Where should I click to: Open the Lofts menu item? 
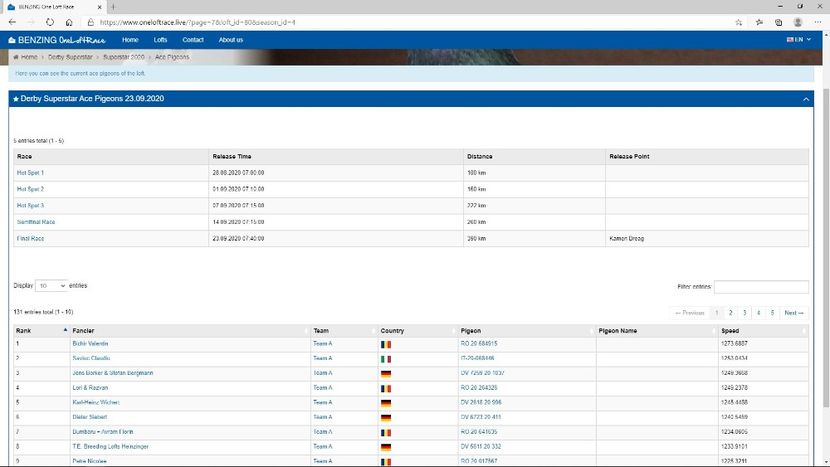pyautogui.click(x=160, y=40)
